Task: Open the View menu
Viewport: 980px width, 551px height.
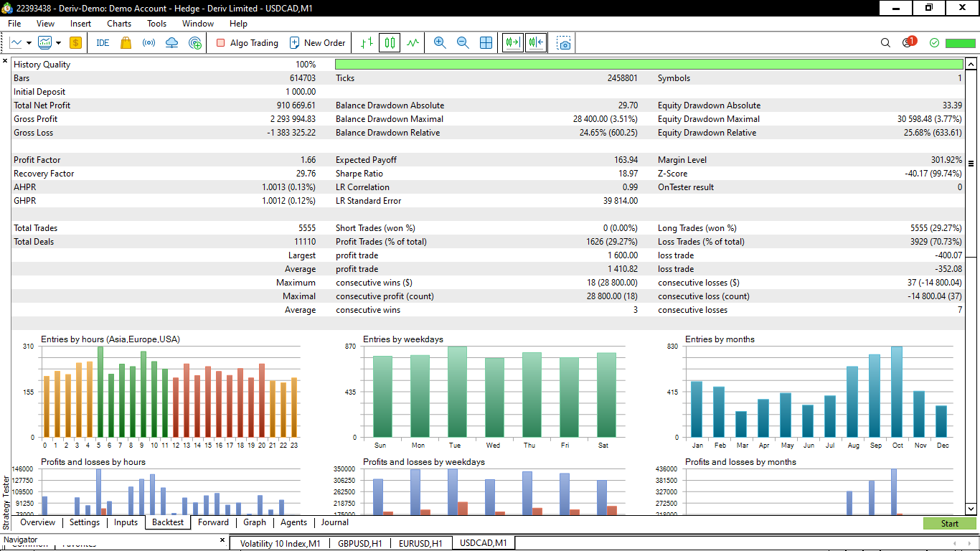Action: pos(45,24)
